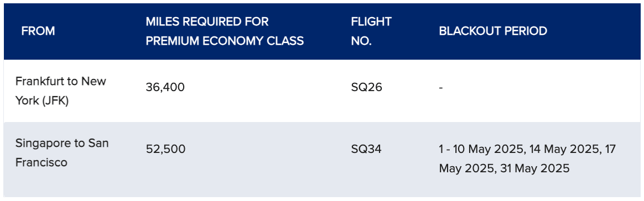644x201 pixels.
Task: Click flight number SQ26
Action: click(366, 87)
